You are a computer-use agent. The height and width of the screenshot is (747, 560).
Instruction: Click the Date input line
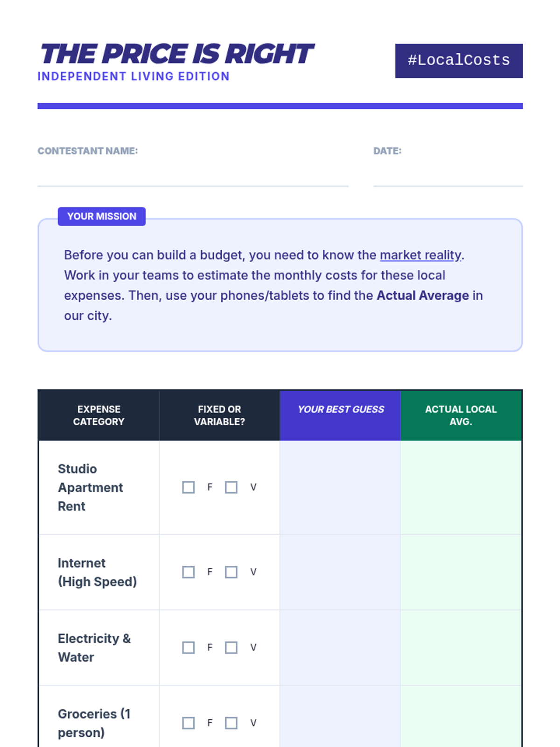pyautogui.click(x=448, y=176)
